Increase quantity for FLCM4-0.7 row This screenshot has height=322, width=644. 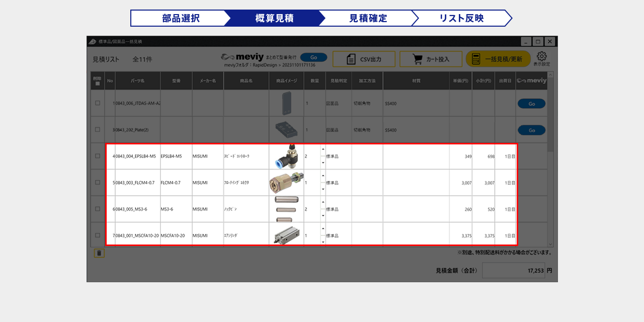point(323,176)
